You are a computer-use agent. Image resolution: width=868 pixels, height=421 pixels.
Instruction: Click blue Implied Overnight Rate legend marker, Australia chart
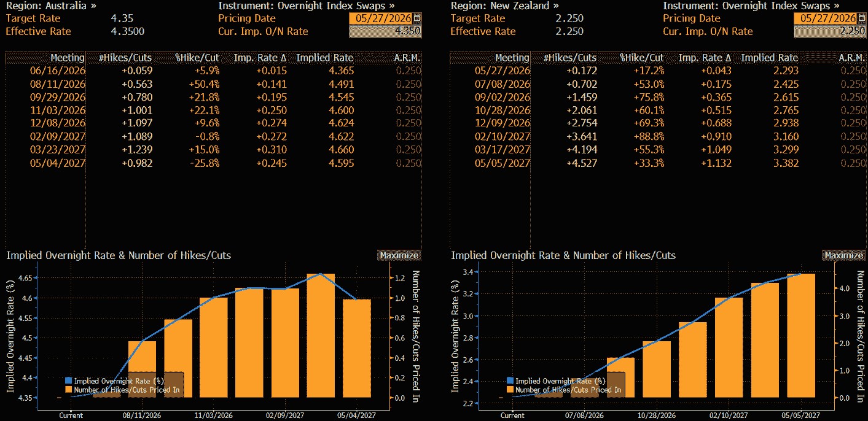coord(69,381)
